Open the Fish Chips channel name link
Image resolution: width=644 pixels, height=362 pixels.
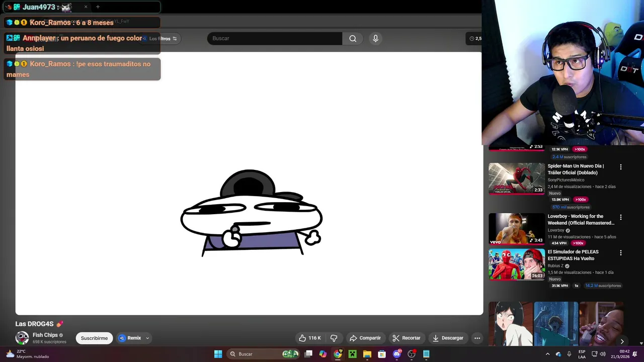(45, 335)
